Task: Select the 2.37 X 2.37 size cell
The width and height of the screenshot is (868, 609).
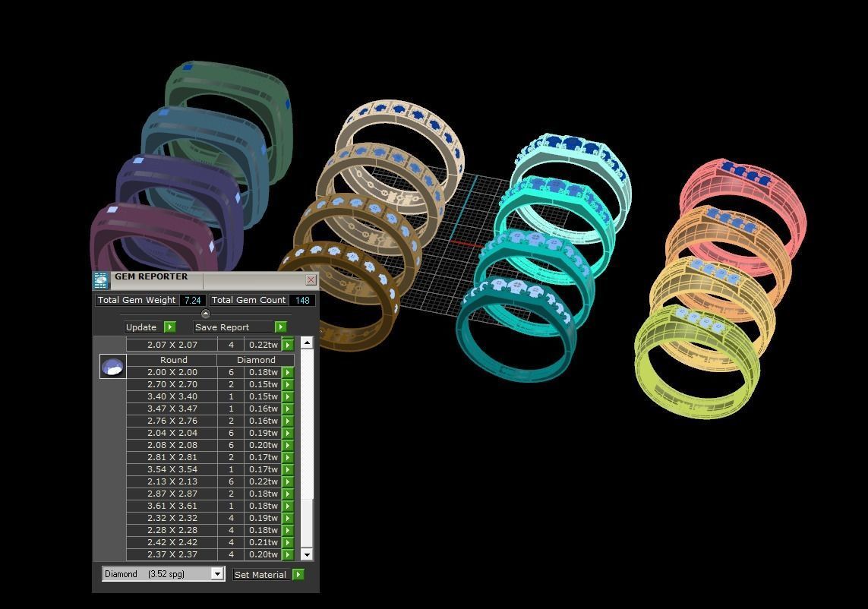Action: click(x=172, y=555)
